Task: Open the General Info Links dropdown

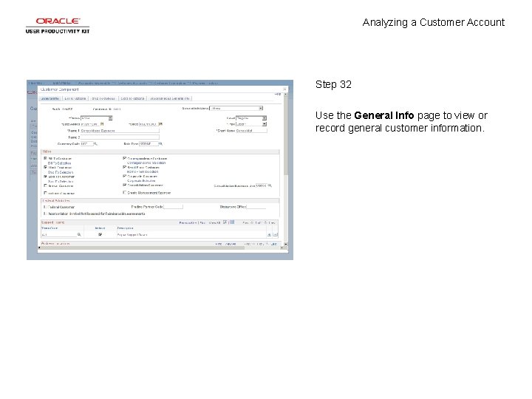Action: pyautogui.click(x=236, y=108)
